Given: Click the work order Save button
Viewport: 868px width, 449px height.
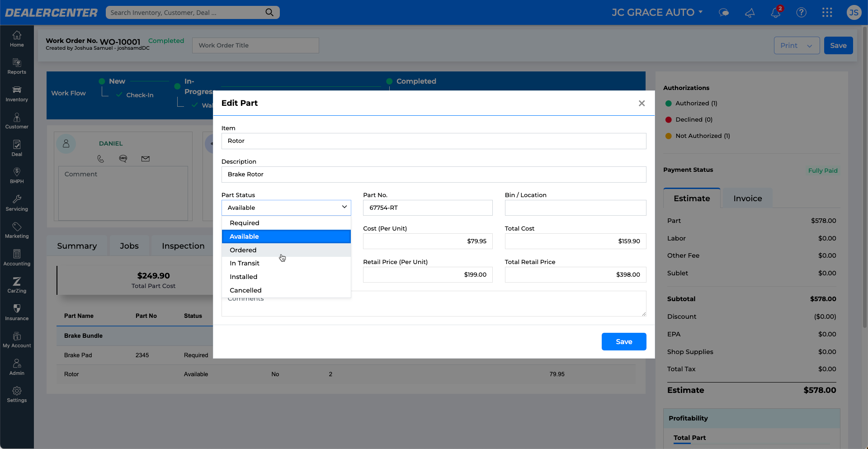Looking at the screenshot, I should click(x=838, y=45).
